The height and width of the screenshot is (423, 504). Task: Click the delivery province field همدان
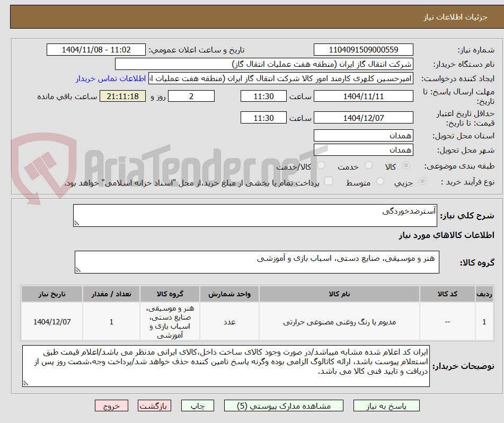(363, 136)
